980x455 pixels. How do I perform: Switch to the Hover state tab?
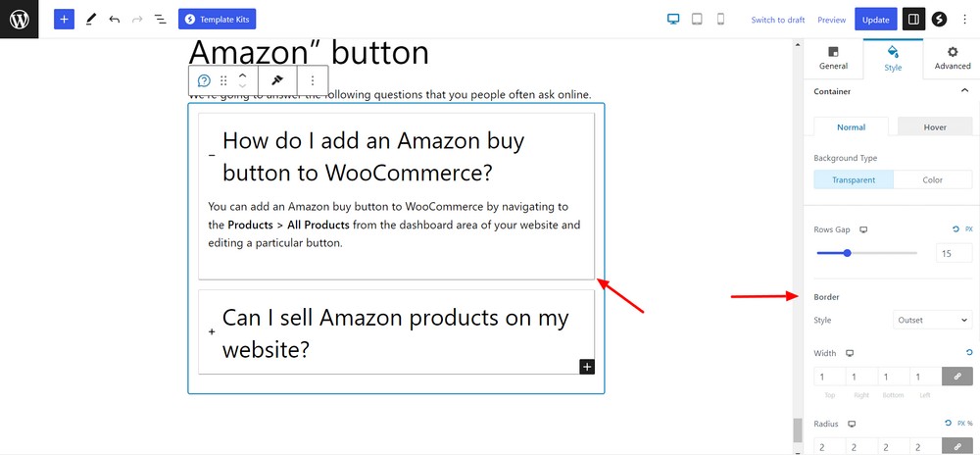[x=934, y=126]
